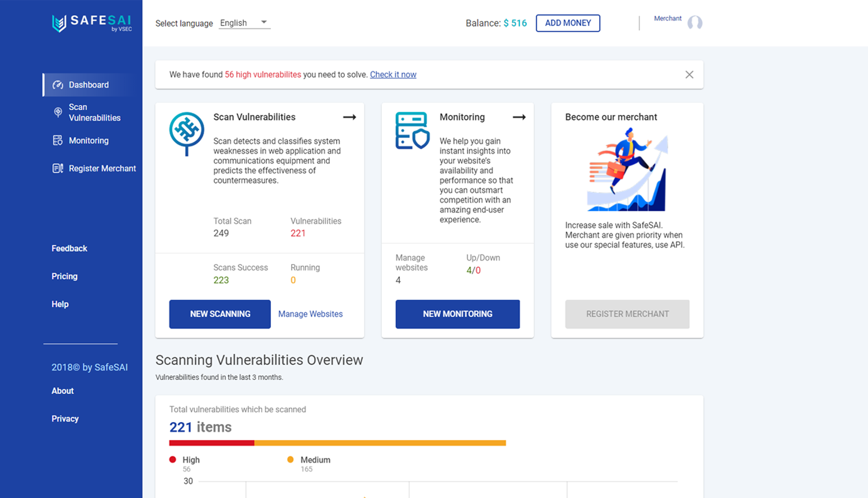
Task: Click the balance amount $ 516
Action: tap(515, 23)
